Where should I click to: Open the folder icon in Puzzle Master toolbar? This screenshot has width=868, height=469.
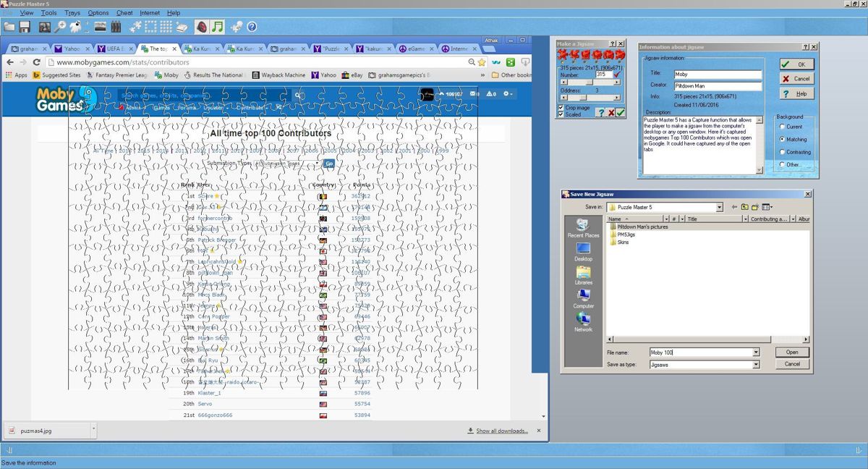9,27
